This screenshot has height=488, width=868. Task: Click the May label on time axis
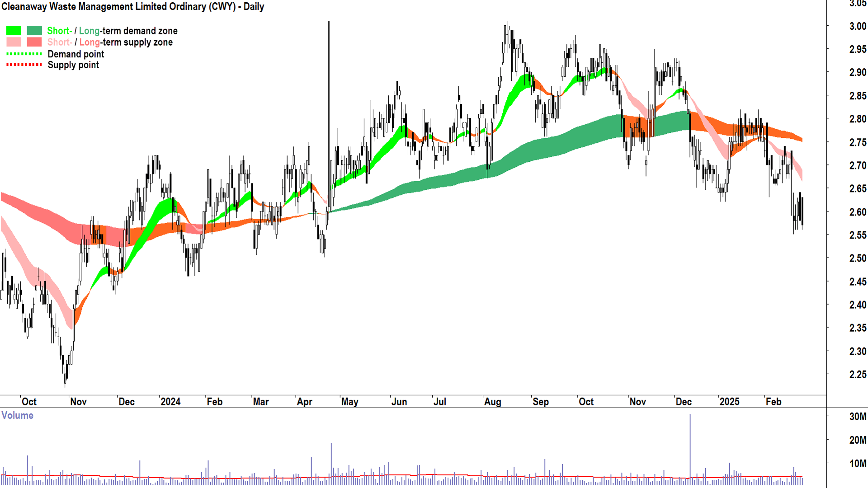click(349, 402)
